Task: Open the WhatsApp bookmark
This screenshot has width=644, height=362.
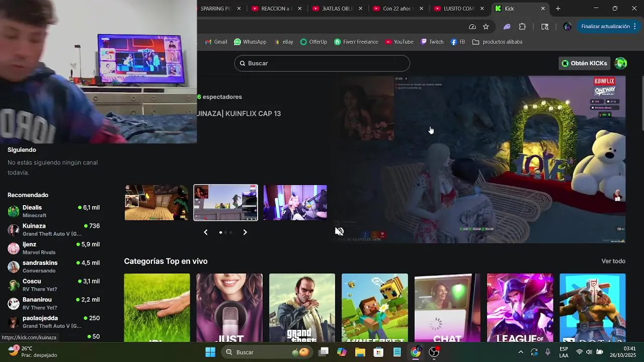Action: pyautogui.click(x=250, y=42)
